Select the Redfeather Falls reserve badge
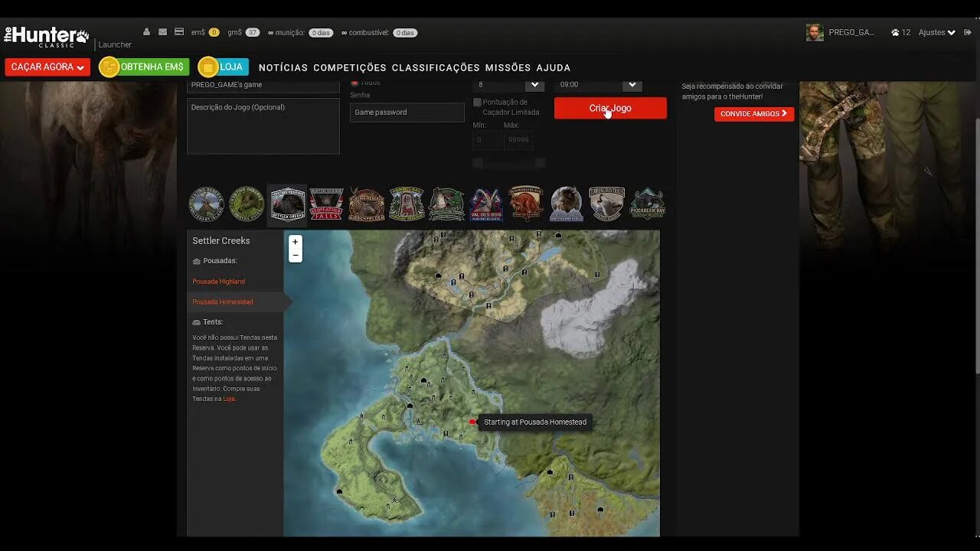This screenshot has height=551, width=980. point(326,204)
